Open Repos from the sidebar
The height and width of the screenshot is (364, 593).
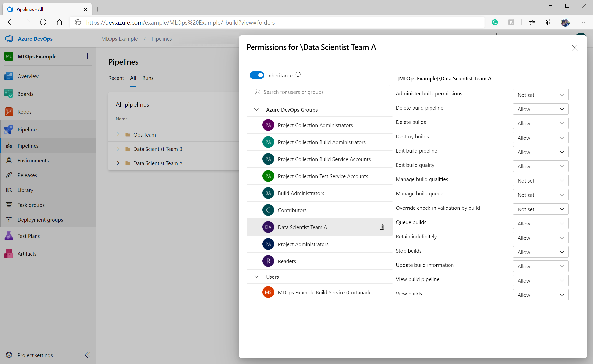click(48, 112)
